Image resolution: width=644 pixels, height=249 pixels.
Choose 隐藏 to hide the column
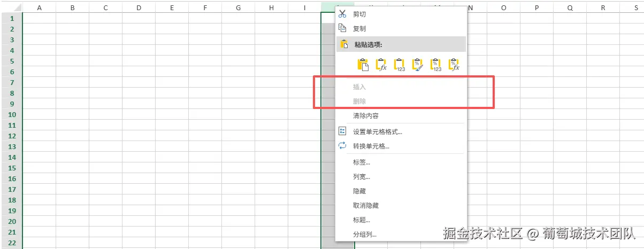pos(401,191)
